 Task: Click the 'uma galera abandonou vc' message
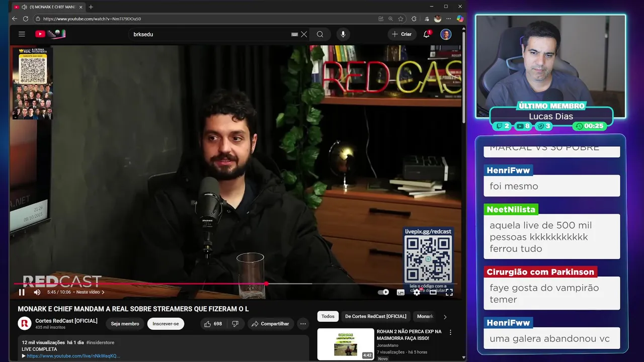point(552,338)
